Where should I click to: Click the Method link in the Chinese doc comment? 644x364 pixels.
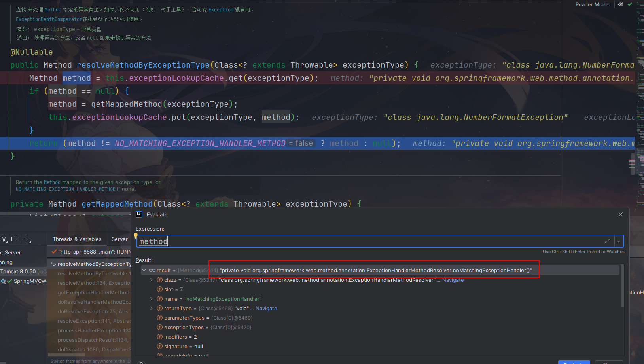pyautogui.click(x=53, y=9)
